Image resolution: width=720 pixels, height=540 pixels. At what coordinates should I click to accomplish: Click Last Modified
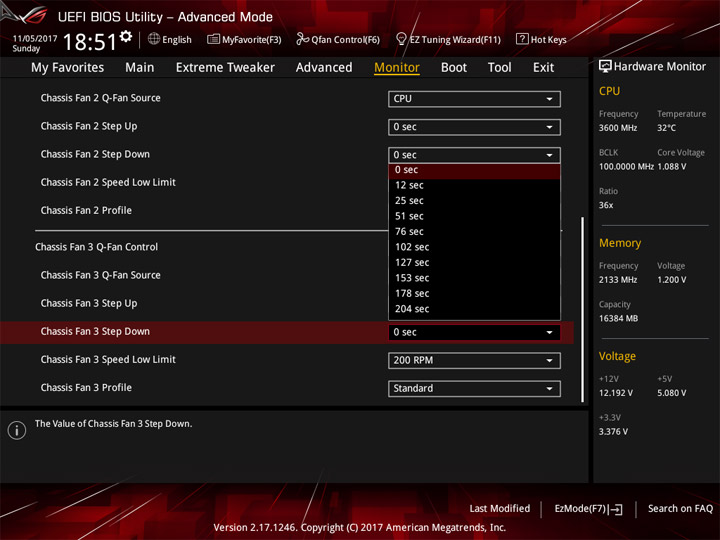click(x=499, y=509)
